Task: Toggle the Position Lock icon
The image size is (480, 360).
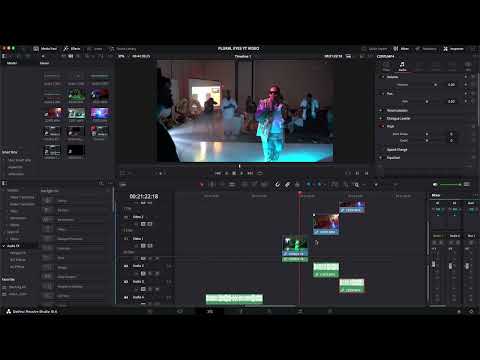Action: tap(297, 184)
